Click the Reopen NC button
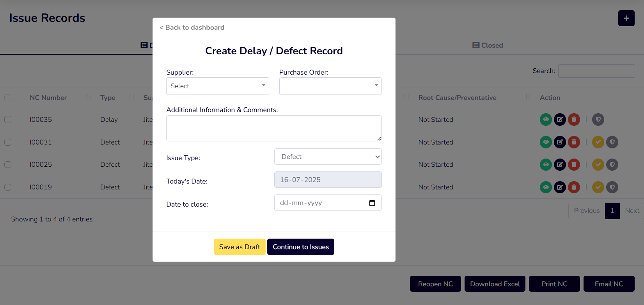This screenshot has height=305, width=644. pos(435,284)
